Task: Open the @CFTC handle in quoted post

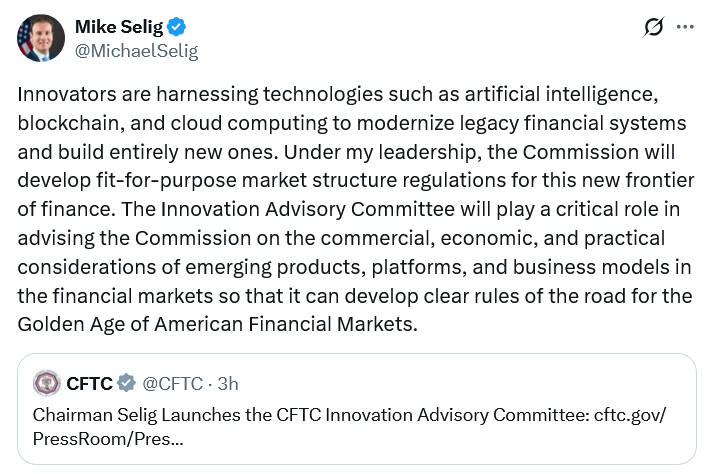Action: tap(172, 383)
